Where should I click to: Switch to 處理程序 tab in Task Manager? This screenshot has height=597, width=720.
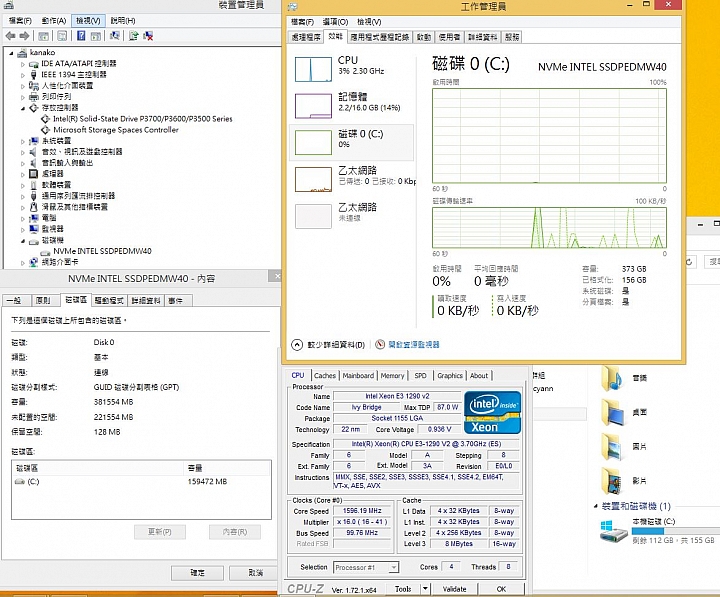click(306, 37)
